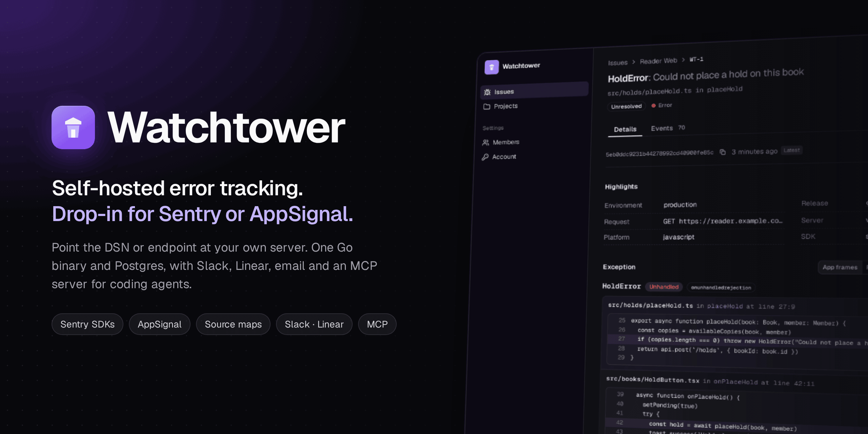Click the onunhandledrejection tag
The image size is (868, 434).
click(721, 288)
